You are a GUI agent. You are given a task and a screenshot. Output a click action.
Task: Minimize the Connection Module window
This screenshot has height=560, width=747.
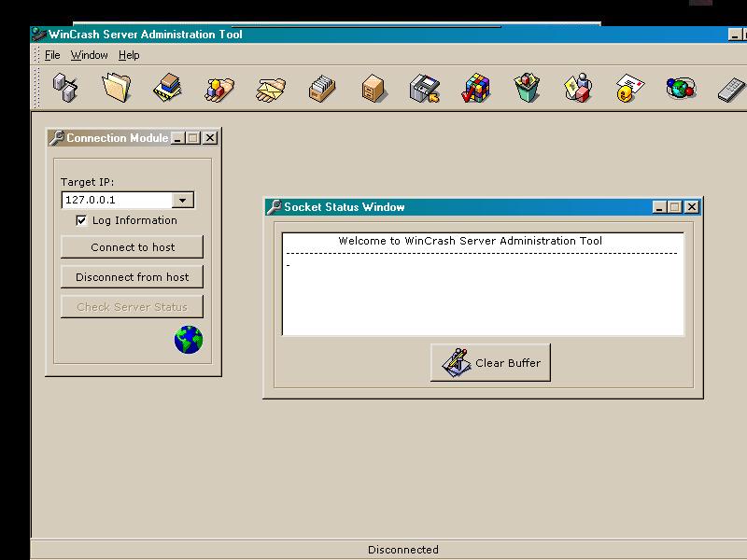(178, 138)
